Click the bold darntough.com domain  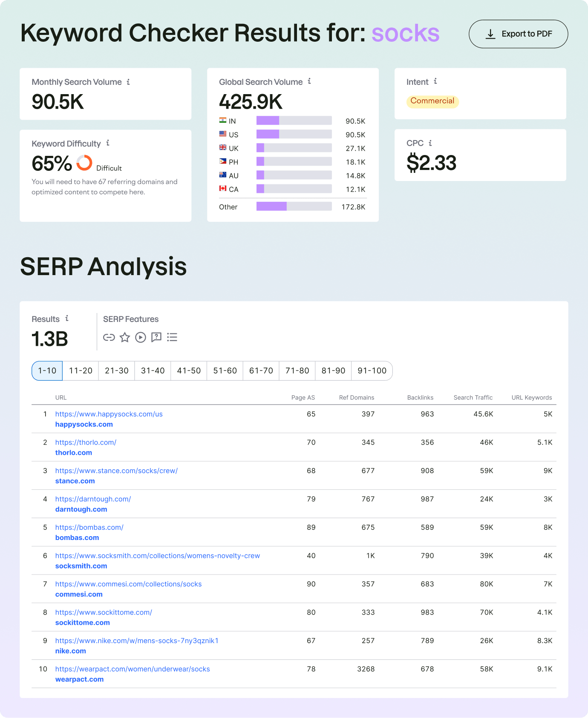coord(81,509)
